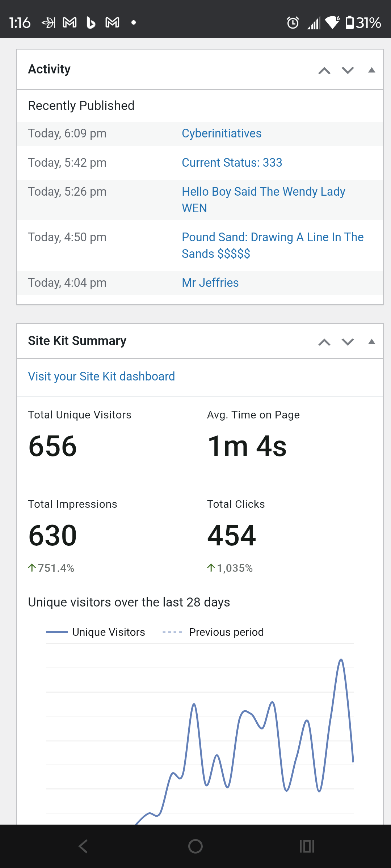The height and width of the screenshot is (868, 391).
Task: Move the Site Kit Summary panel down
Action: 348,342
